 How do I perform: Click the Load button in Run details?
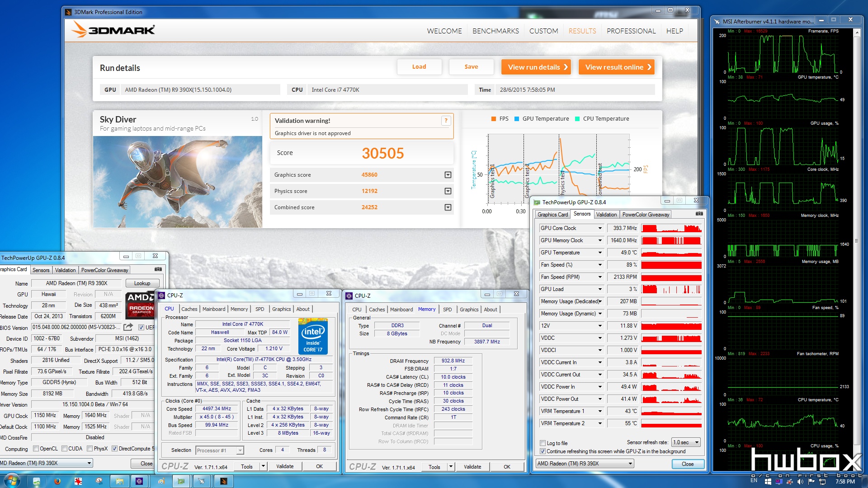click(x=419, y=67)
